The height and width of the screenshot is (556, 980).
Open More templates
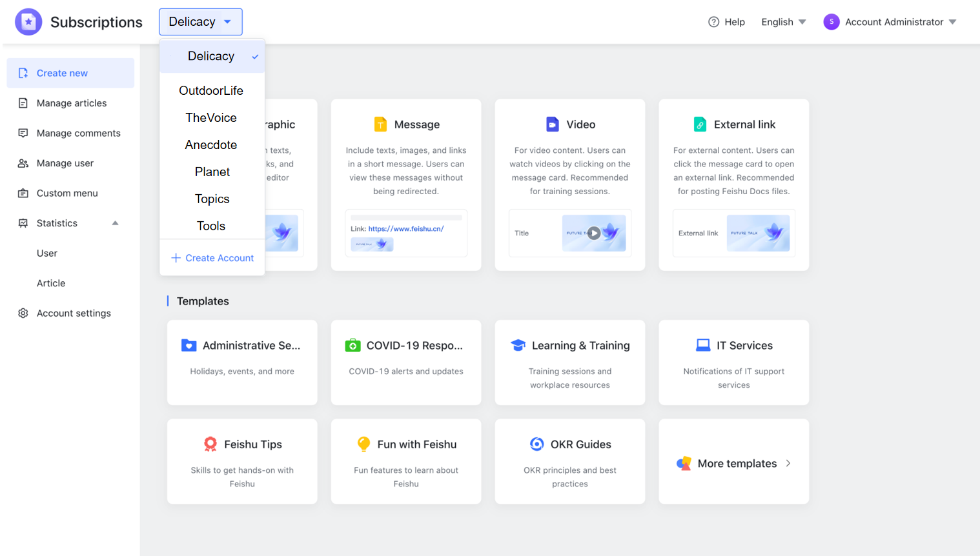click(x=733, y=464)
